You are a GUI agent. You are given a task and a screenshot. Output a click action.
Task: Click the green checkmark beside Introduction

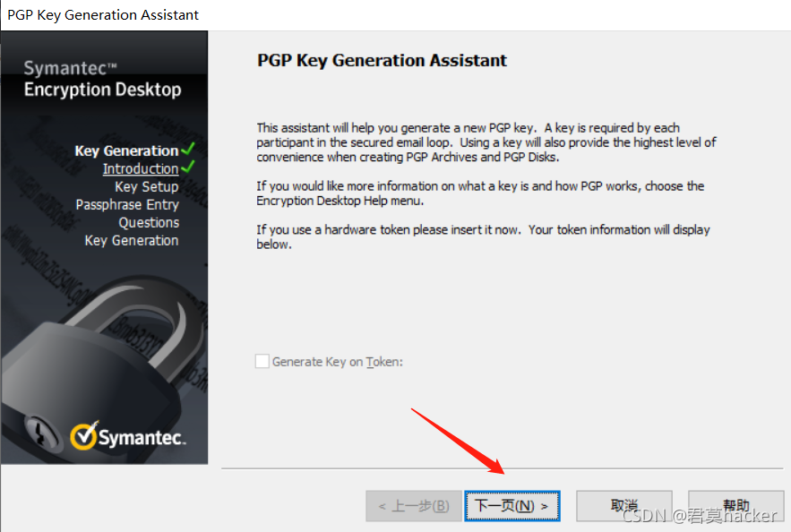(x=187, y=167)
